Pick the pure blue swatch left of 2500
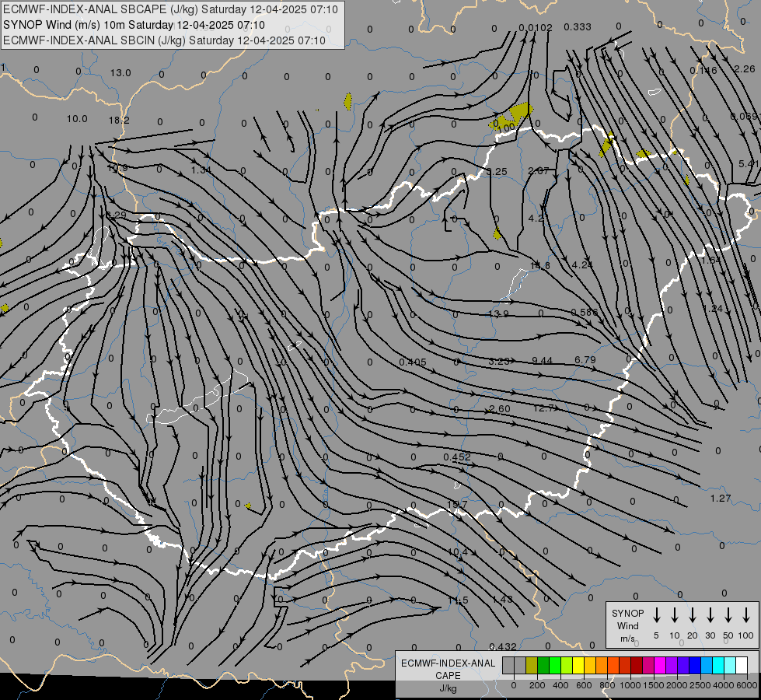Screen dimensions: 761x700 [x=694, y=666]
